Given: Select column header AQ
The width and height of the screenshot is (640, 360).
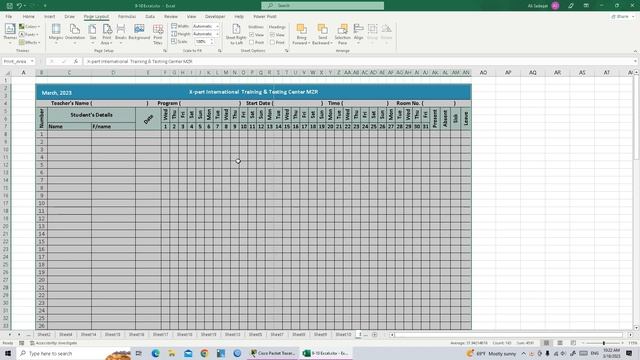Looking at the screenshot, I should (533, 73).
